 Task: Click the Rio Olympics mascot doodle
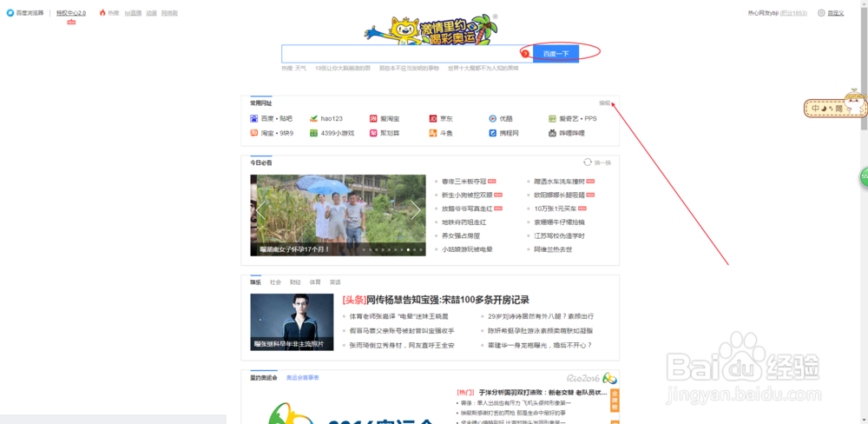tap(431, 29)
